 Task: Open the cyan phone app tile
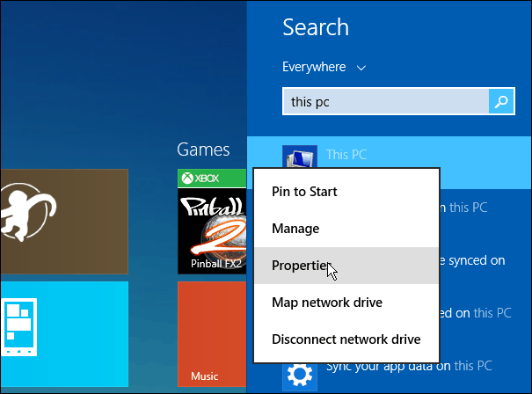coord(64,334)
